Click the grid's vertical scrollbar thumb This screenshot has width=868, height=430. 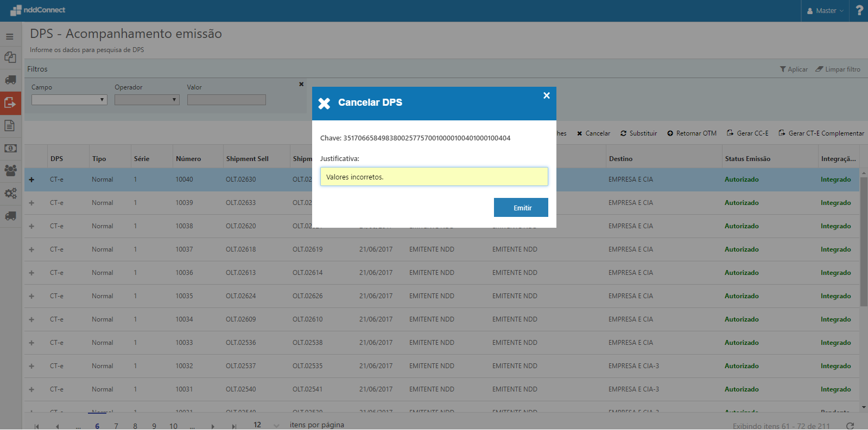(x=864, y=241)
